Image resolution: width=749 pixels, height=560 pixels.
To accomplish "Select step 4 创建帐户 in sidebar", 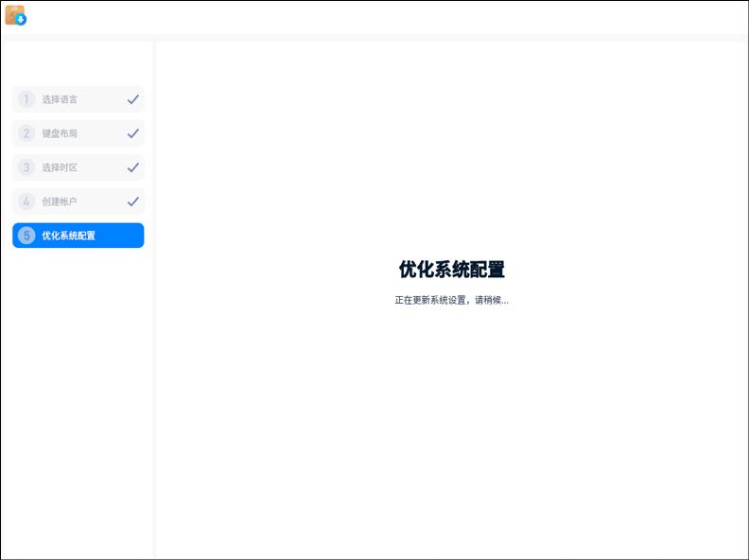I will (x=78, y=201).
